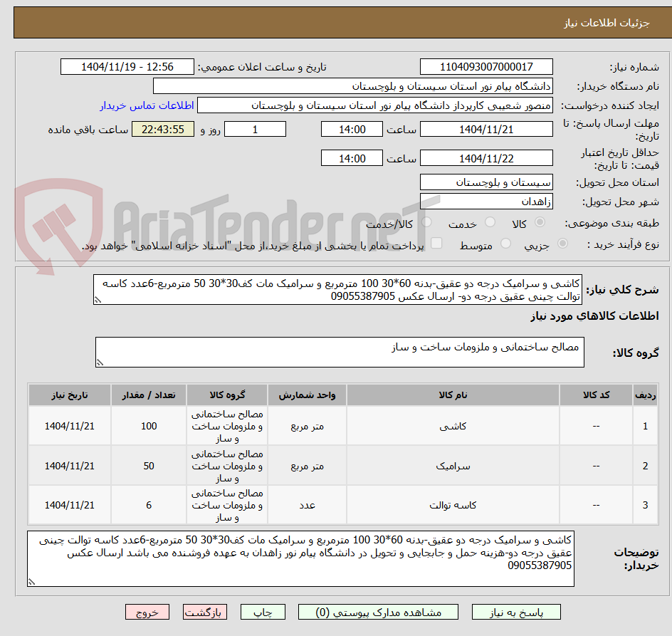Click the کاسه توالت item name cell
Screen dimensions: 672x636
coord(453,505)
